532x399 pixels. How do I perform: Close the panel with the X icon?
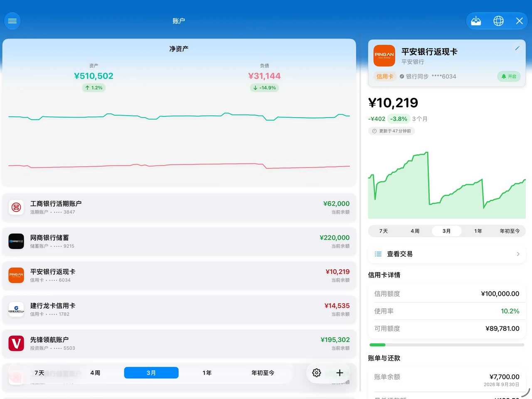point(520,21)
